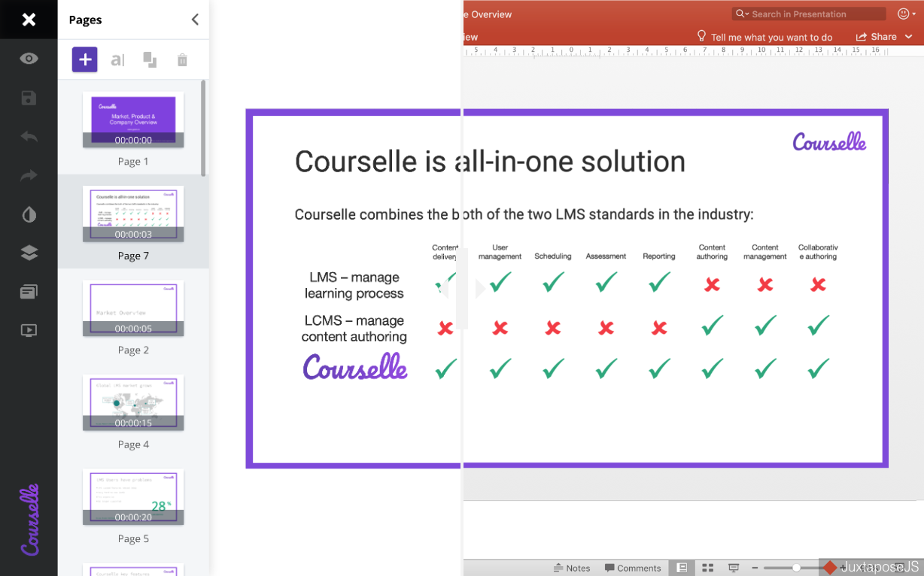Image resolution: width=924 pixels, height=576 pixels.
Task: Click the 'LCMS – manage content authoring' label
Action: point(354,329)
